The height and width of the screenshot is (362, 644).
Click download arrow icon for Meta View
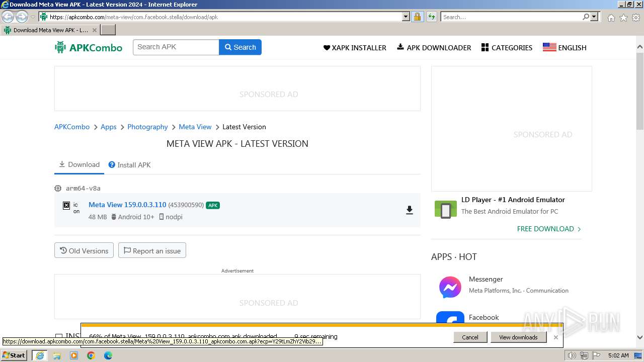[410, 210]
